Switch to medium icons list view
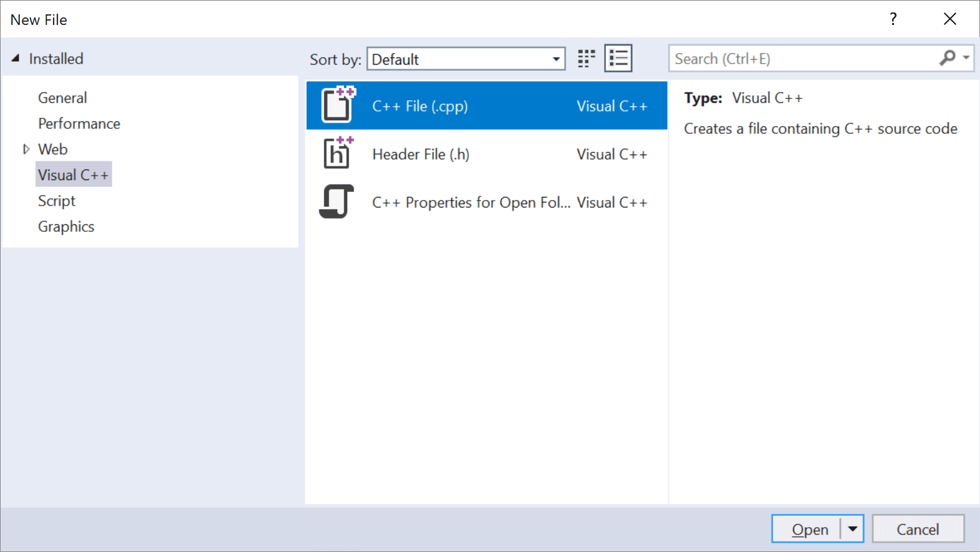This screenshot has height=552, width=980. tap(618, 59)
